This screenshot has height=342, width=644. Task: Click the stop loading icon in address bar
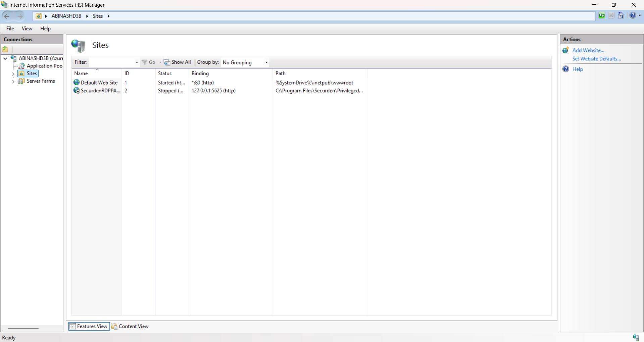pos(611,15)
